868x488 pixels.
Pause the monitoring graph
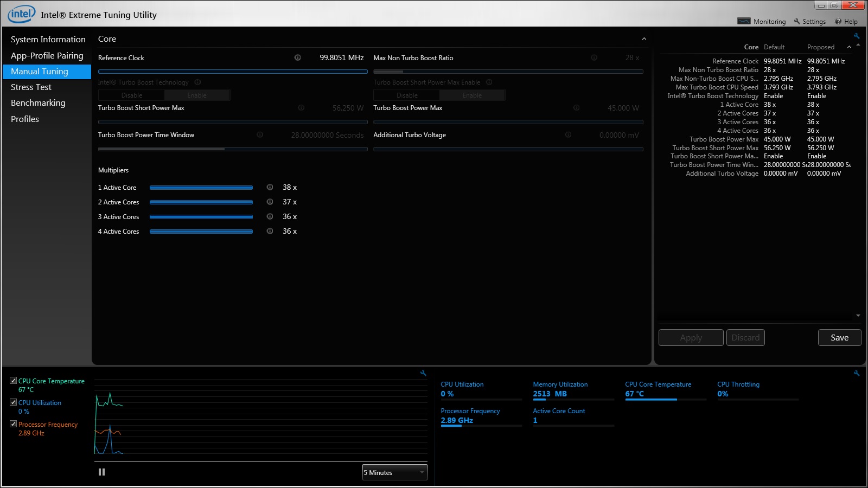101,472
